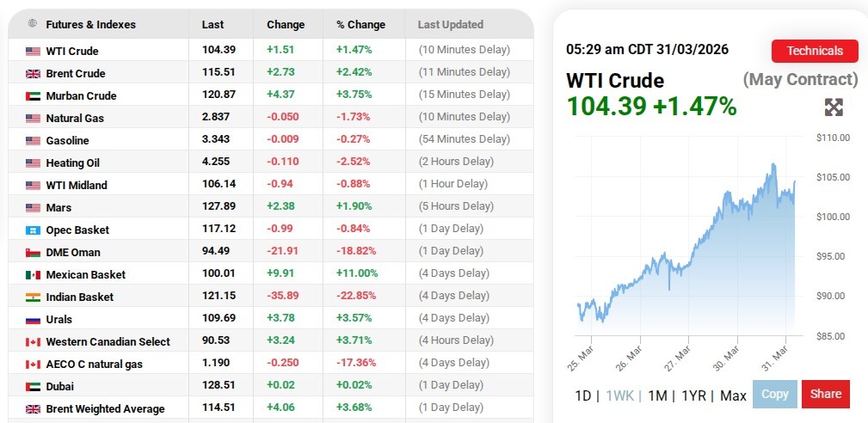Click the Russian flag beside Urals
Viewport: 868px width, 423px height.
tap(33, 319)
